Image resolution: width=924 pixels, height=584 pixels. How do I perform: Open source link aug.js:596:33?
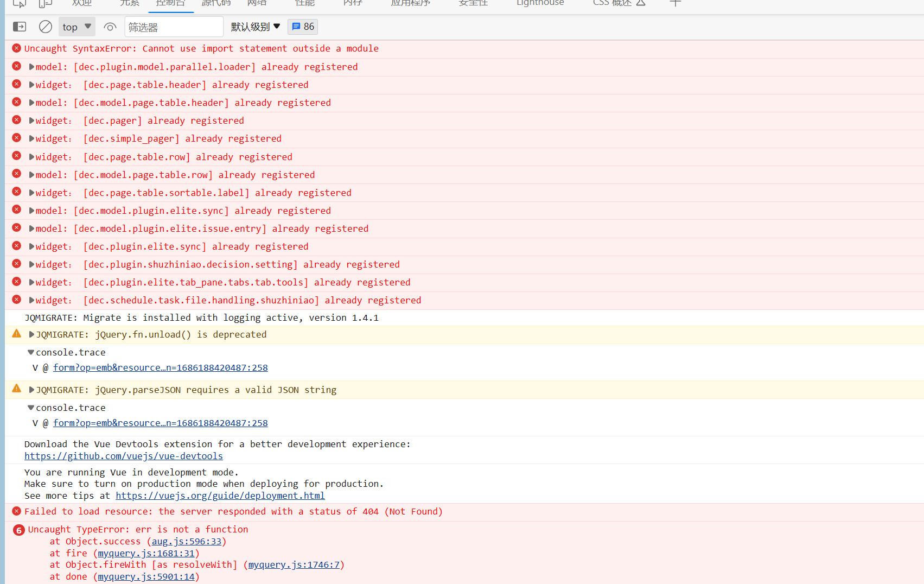coord(187,541)
